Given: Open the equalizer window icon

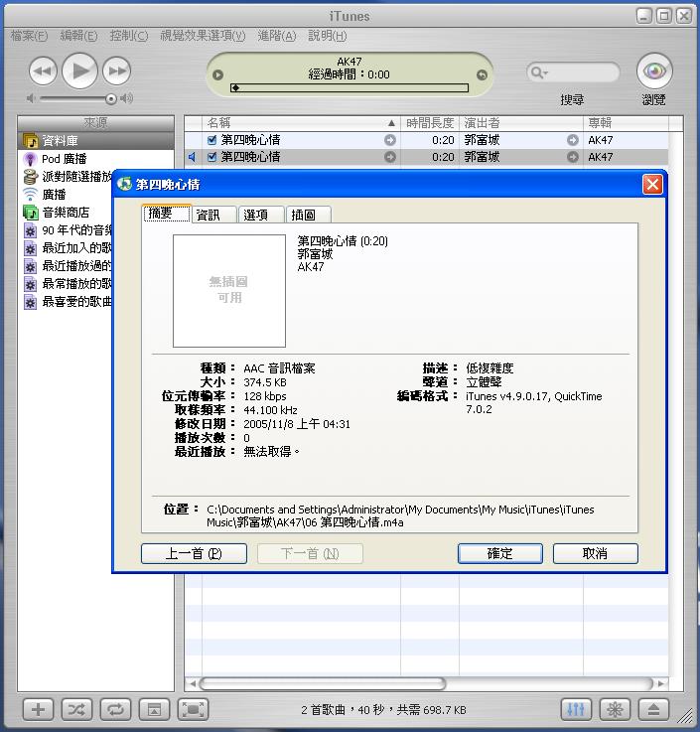Looking at the screenshot, I should click(576, 709).
